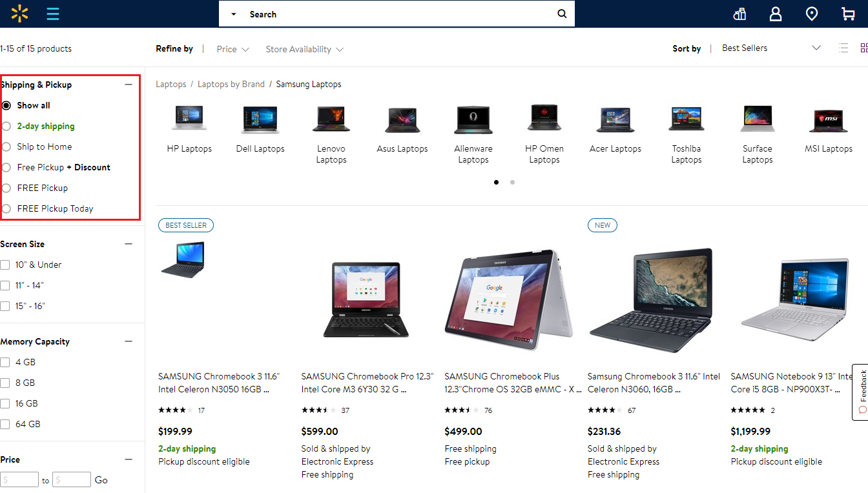868x493 pixels.
Task: Check the 4 GB memory option
Action: pos(5,362)
